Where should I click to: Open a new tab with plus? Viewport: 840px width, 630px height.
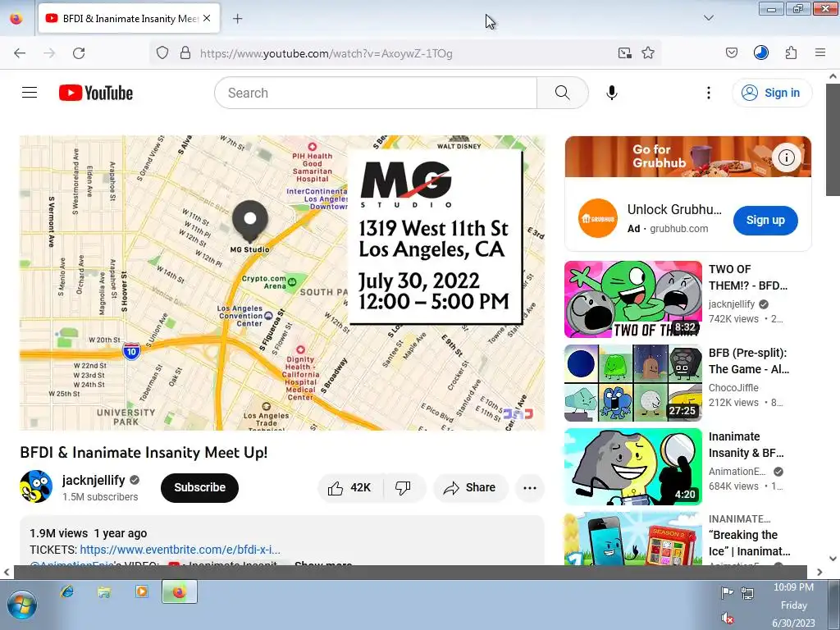coord(237,19)
